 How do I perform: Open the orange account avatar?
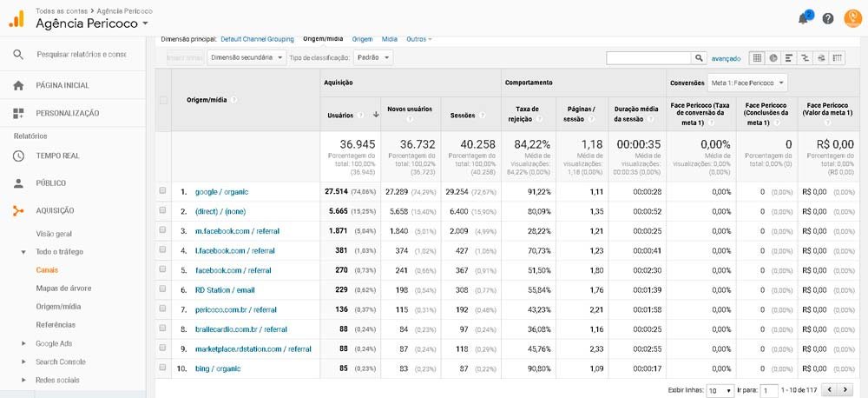pyautogui.click(x=853, y=18)
